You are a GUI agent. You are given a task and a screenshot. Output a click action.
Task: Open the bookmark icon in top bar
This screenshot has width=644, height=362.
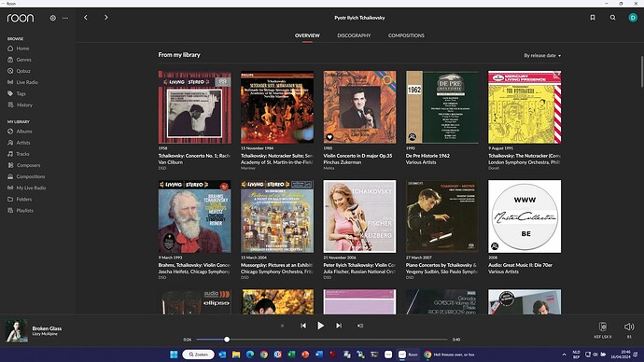(593, 18)
